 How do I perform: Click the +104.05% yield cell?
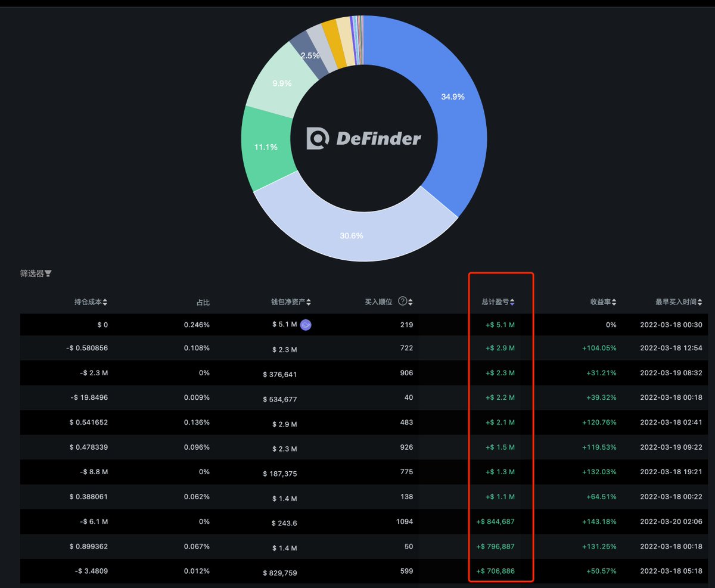tap(599, 349)
